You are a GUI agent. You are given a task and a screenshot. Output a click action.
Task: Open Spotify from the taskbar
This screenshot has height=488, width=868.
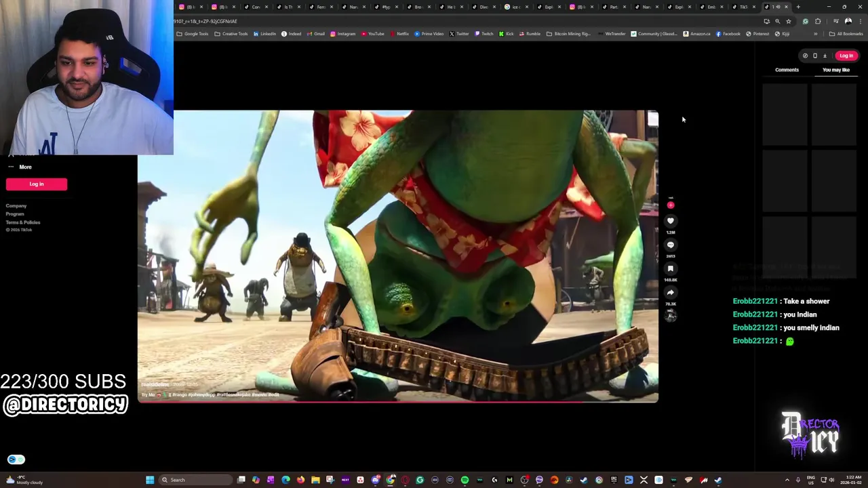tap(465, 480)
